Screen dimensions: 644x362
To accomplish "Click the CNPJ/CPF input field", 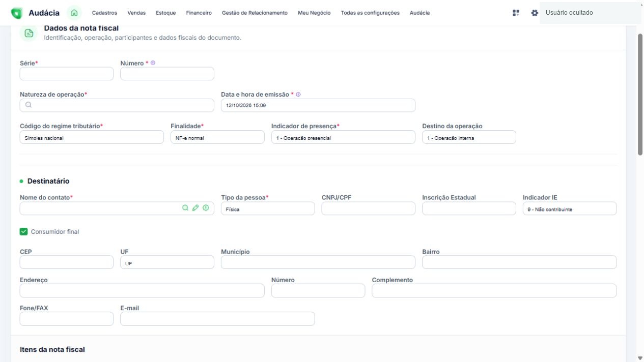I will [369, 208].
